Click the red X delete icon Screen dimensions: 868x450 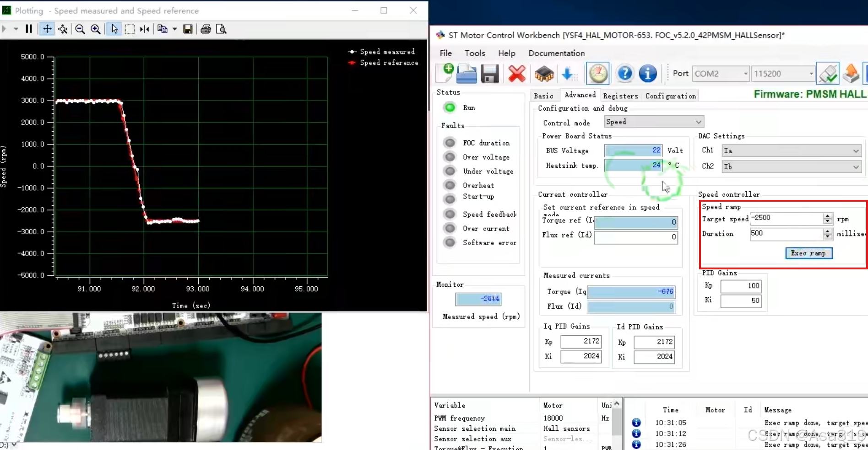tap(517, 74)
